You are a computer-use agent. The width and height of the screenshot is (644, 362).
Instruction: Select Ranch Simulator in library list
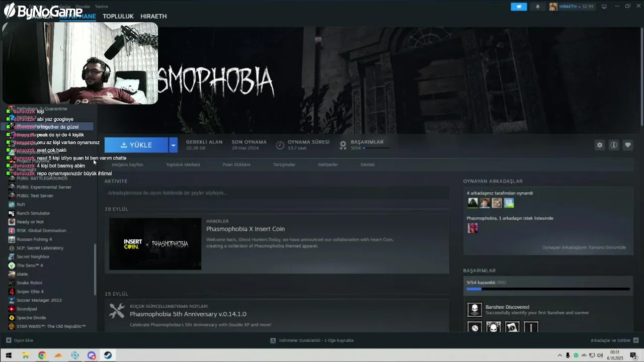33,213
